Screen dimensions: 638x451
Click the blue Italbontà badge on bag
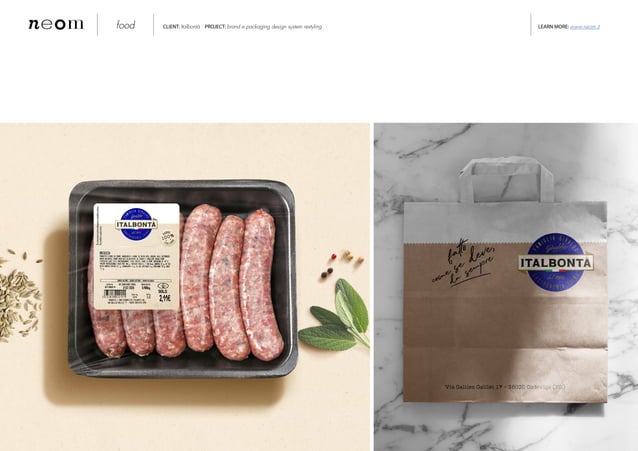556,262
